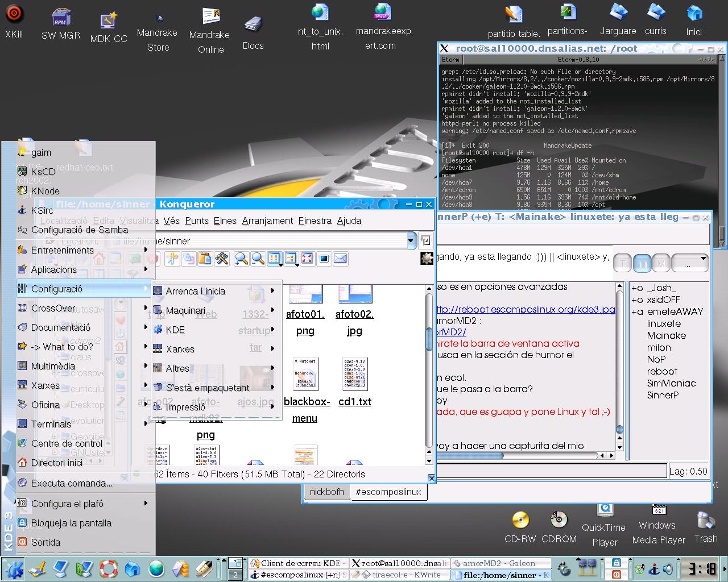This screenshot has width=728, height=582.
Task: Select the cd1.txt file in Konqueror
Action: [x=355, y=381]
